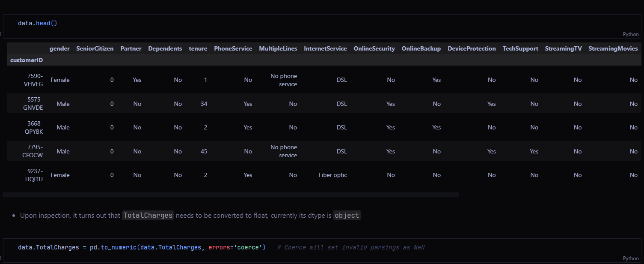Click the gender column header

(x=59, y=48)
